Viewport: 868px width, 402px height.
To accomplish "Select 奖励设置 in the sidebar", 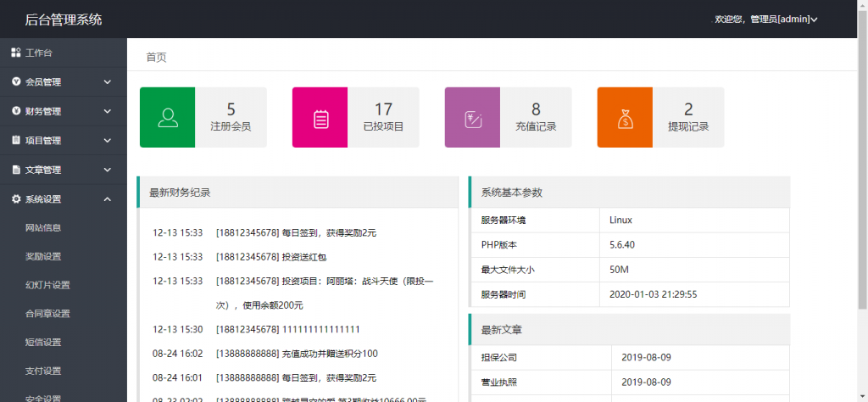I will tap(43, 256).
